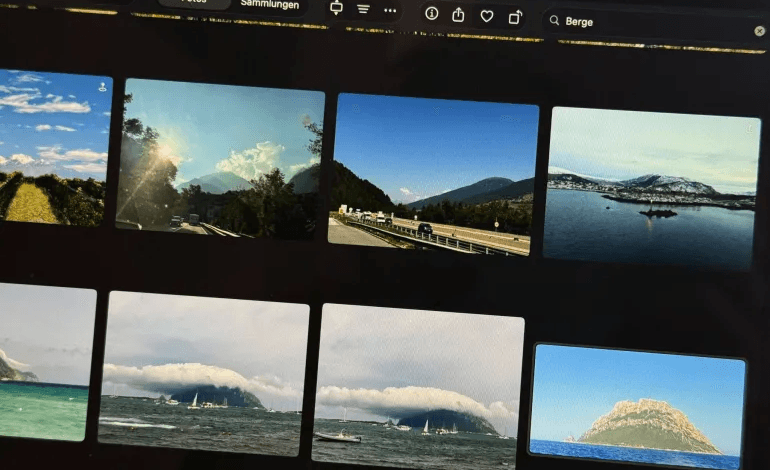Click the info (i) icon in toolbar
Viewport: 770px width, 470px height.
point(432,13)
